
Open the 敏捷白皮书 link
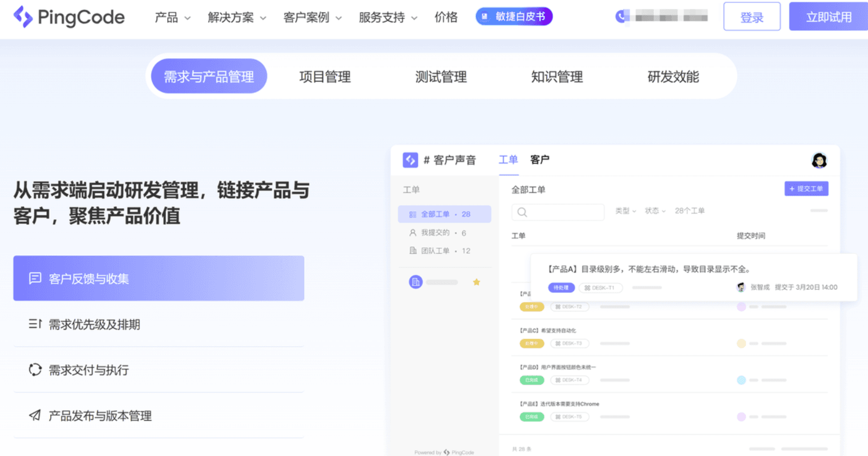click(514, 17)
